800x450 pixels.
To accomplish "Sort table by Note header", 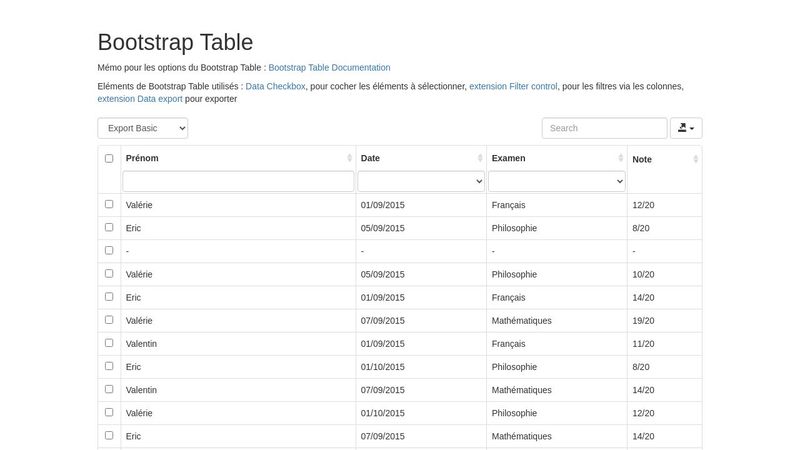I will 642,159.
